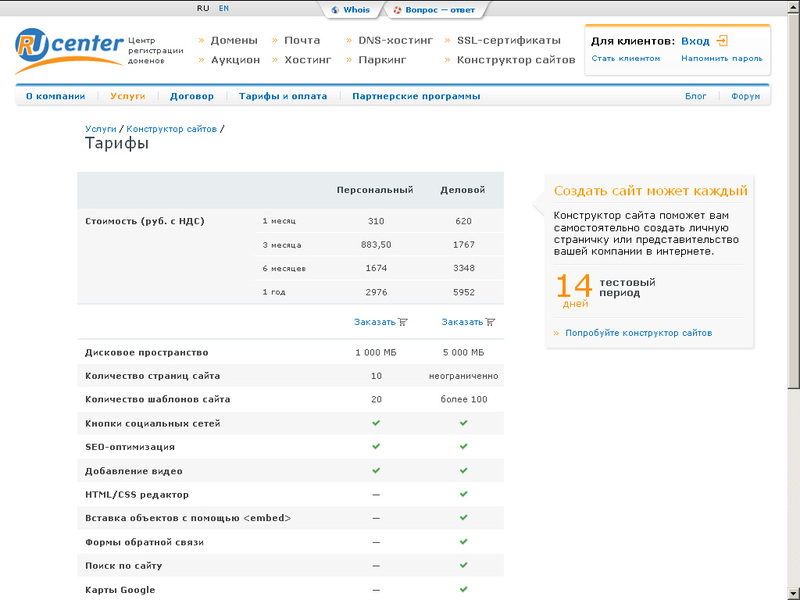Viewport: 800px width, 600px height.
Task: Click the 5 000 МБ disk space value
Action: tap(464, 353)
